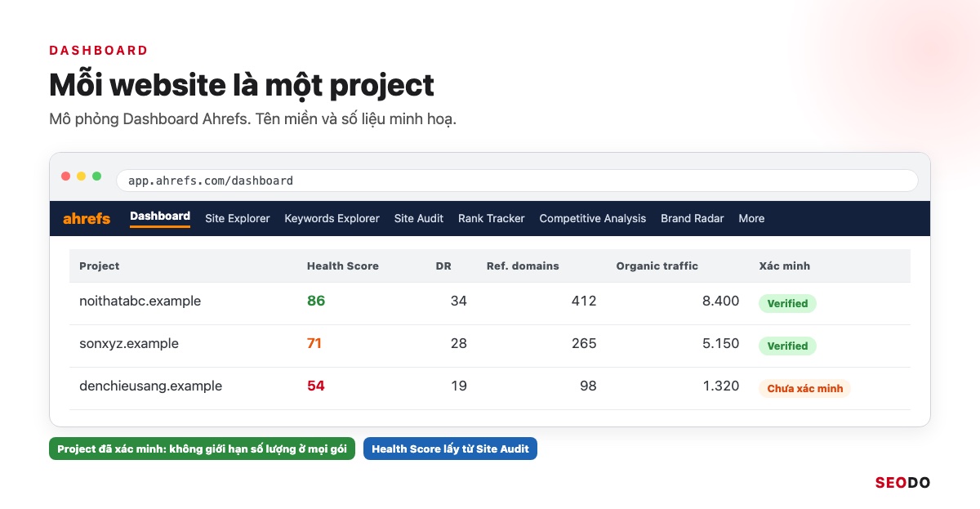980x509 pixels.
Task: Click the referring domains value 265
Action: tap(584, 343)
